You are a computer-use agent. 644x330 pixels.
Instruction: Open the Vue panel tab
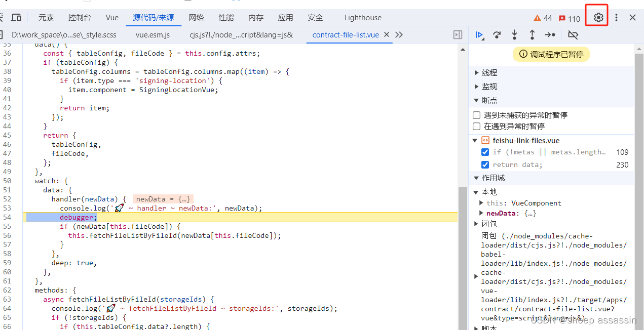point(111,17)
